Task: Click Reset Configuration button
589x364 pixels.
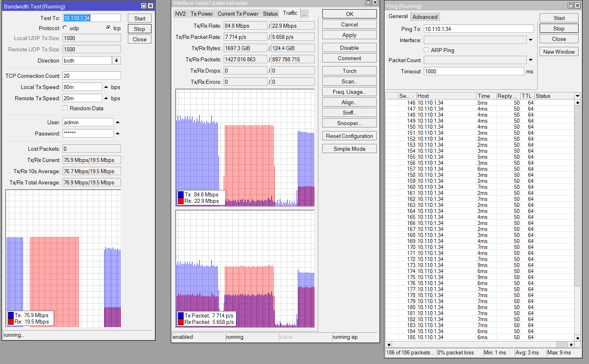Action: tap(350, 136)
